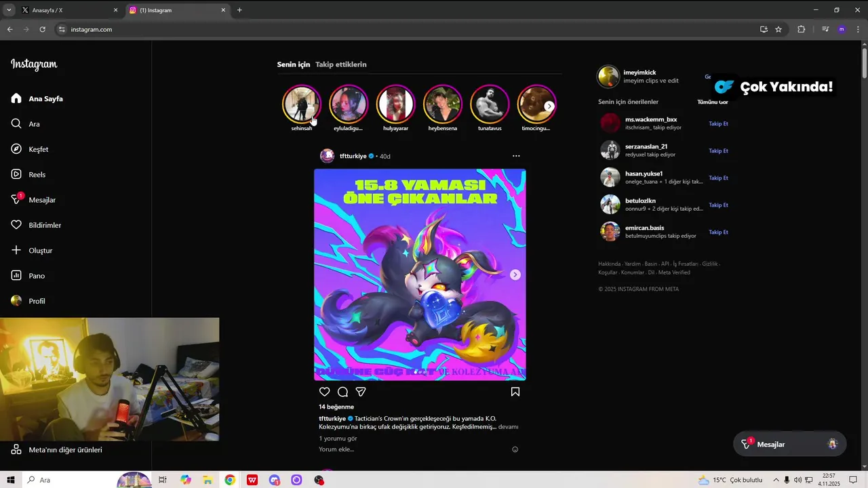Open Chrome from the taskbar

pyautogui.click(x=230, y=480)
